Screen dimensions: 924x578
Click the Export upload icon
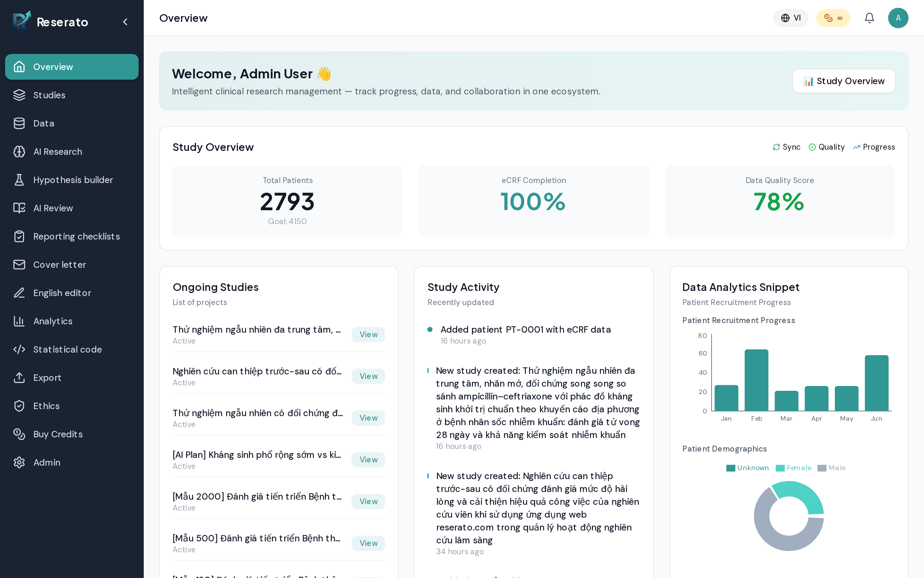tap(19, 378)
